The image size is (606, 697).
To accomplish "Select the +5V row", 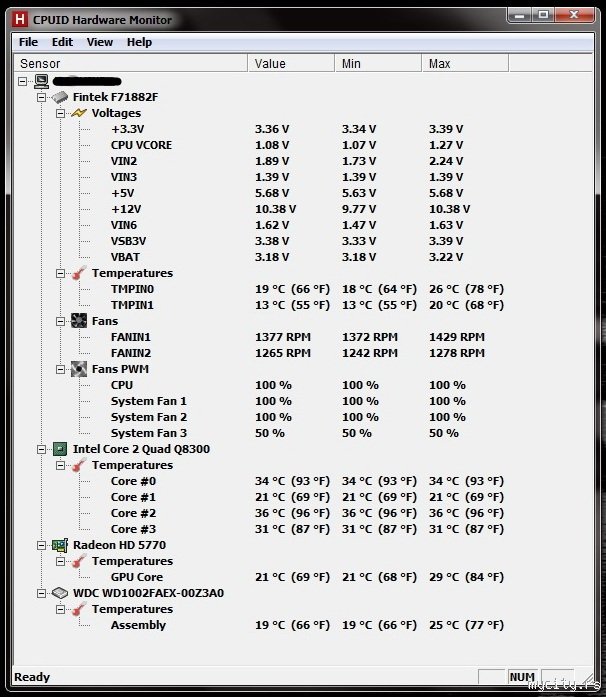I will coord(122,193).
